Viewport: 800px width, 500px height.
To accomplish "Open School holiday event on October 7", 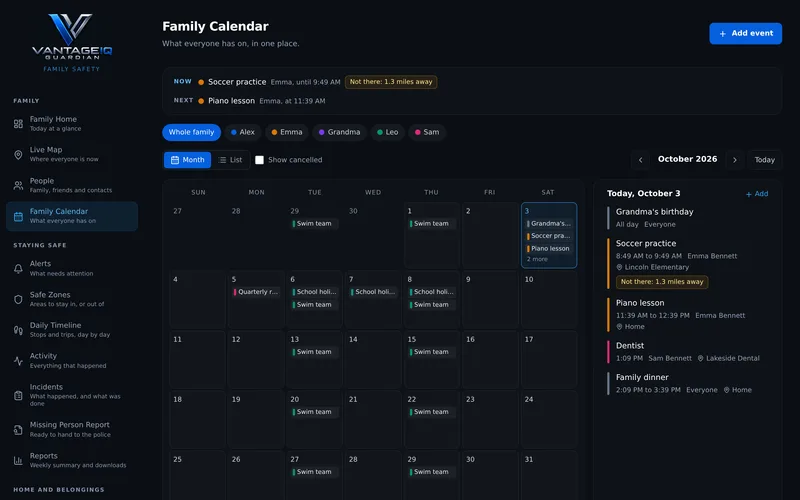I will (373, 292).
